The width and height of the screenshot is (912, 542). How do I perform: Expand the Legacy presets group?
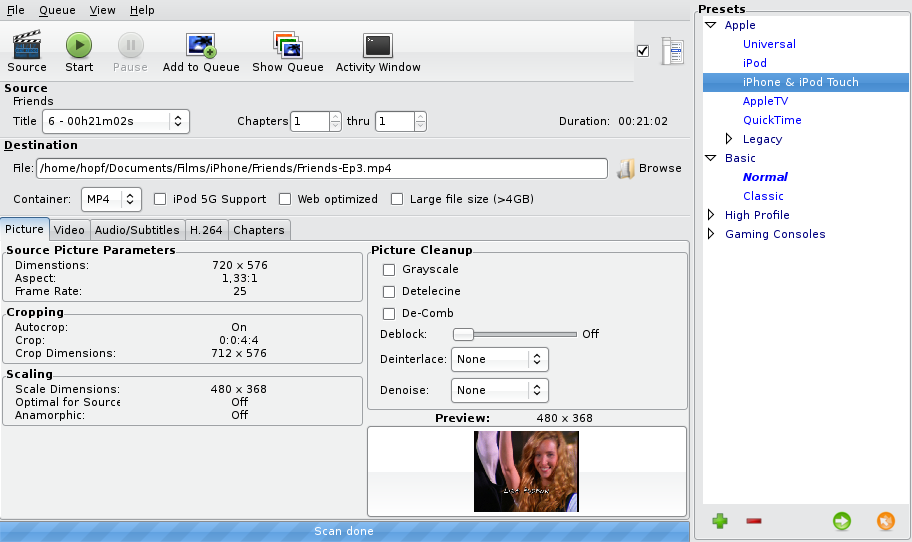(729, 138)
